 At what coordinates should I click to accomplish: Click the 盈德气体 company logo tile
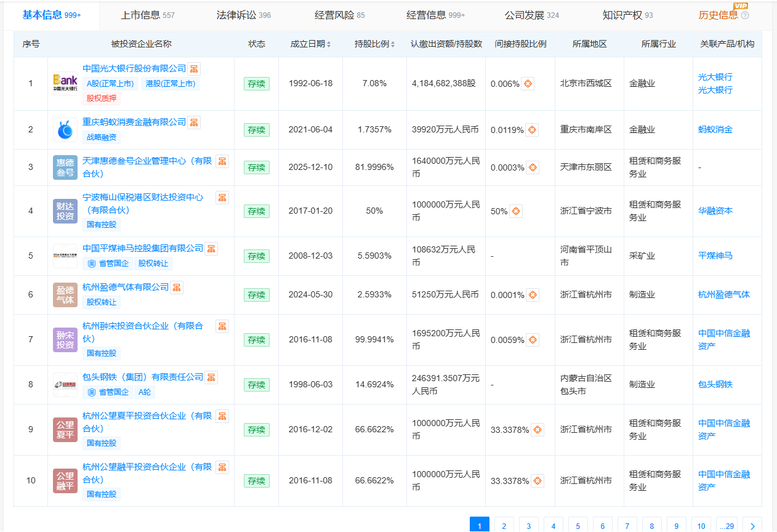pos(65,295)
